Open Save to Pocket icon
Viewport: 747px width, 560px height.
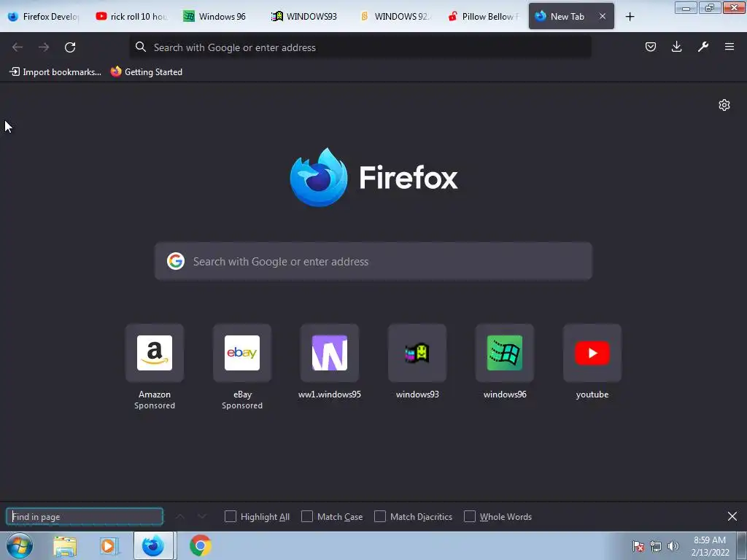[650, 47]
